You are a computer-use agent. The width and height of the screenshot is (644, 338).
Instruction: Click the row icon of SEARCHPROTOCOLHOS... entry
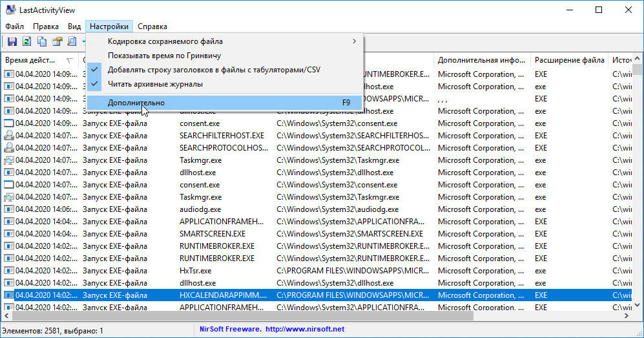click(8, 148)
